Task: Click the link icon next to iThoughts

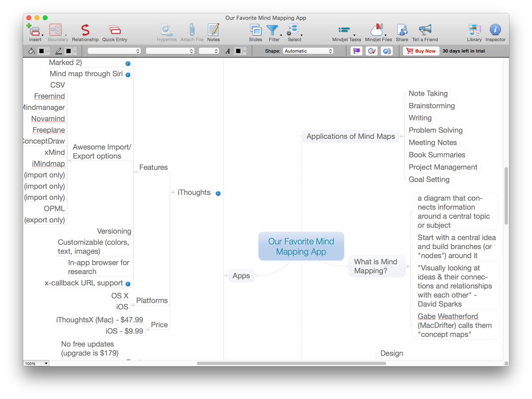Action: 218,193
